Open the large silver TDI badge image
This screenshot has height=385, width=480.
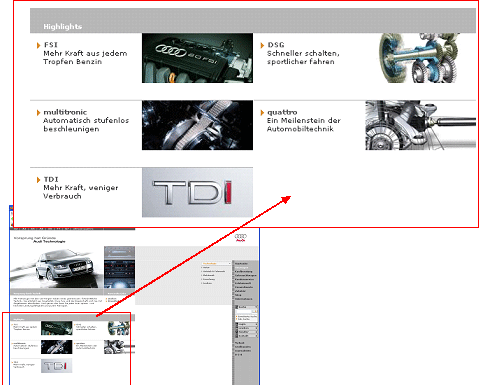pos(197,192)
